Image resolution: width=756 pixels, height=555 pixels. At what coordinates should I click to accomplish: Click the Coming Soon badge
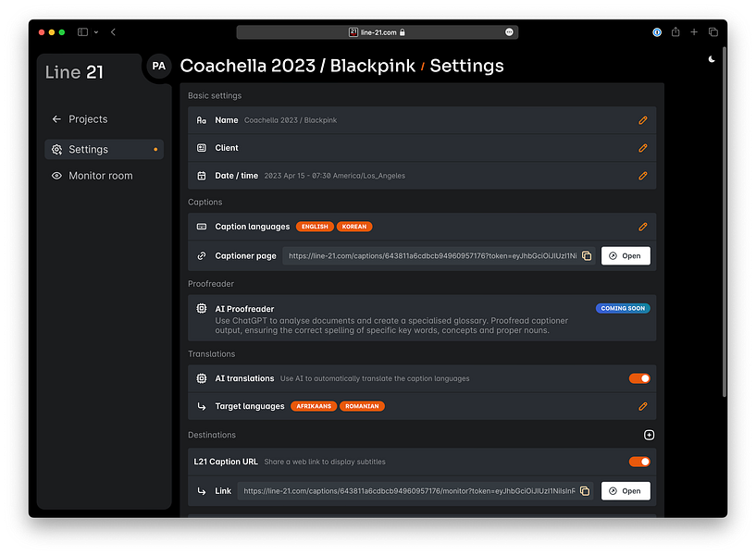click(623, 308)
